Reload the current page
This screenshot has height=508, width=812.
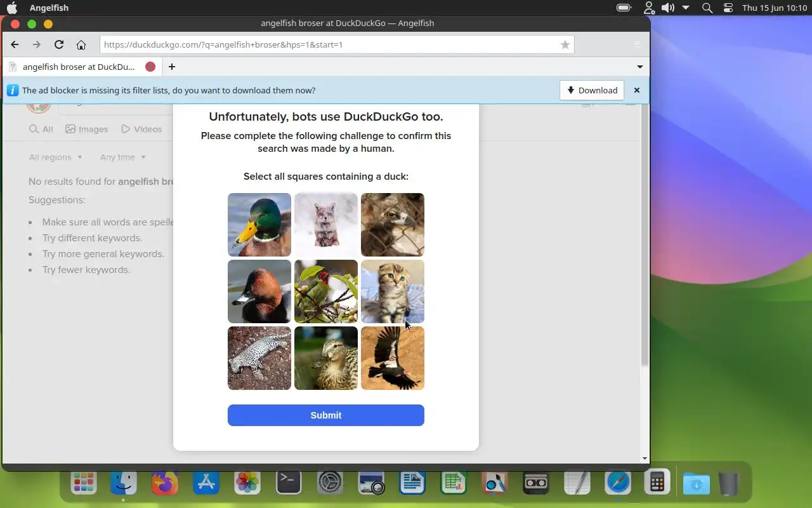59,44
